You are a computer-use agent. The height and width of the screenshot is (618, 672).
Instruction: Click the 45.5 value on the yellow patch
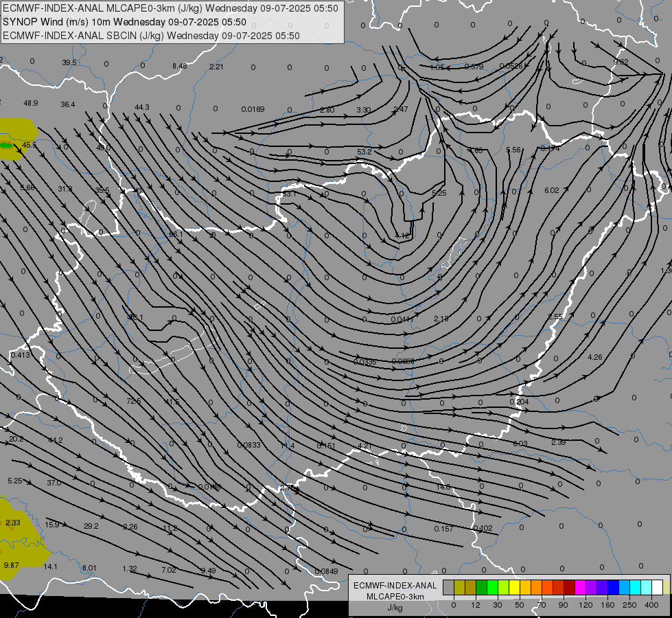[x=29, y=145]
